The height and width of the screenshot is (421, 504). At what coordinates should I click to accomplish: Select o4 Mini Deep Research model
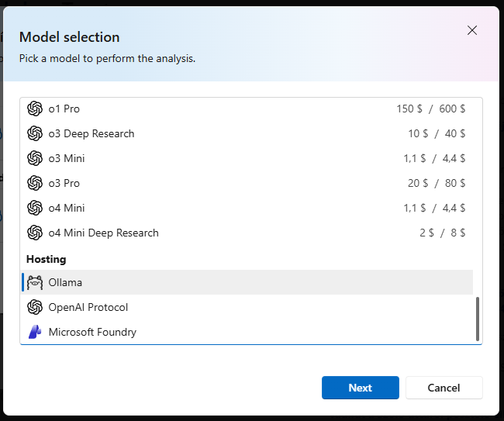[x=247, y=233]
